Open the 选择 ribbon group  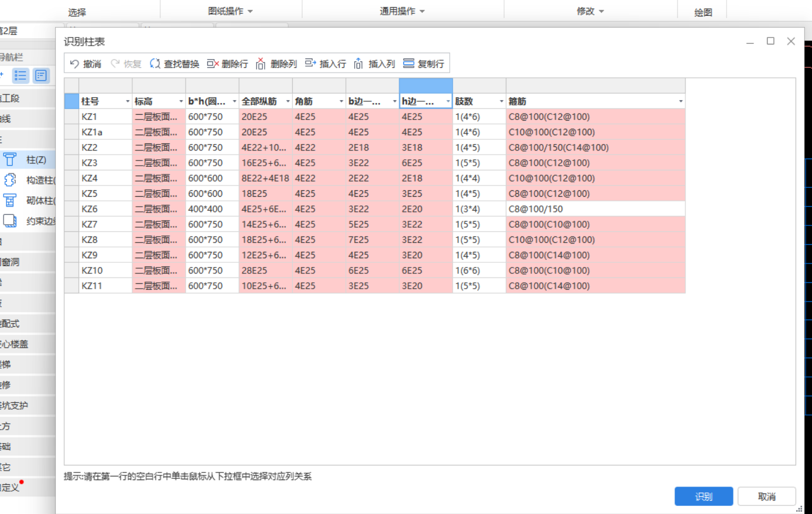click(77, 12)
